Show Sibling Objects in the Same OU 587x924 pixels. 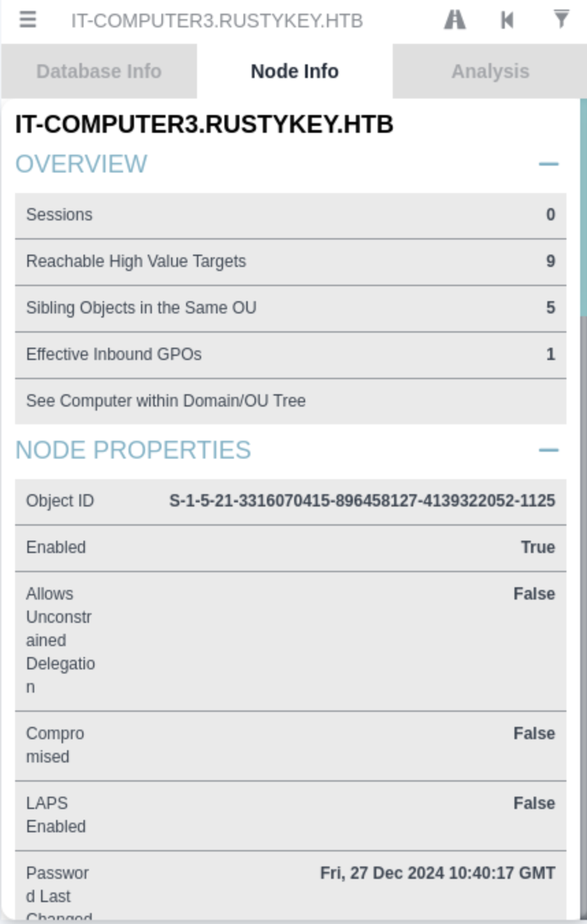[290, 308]
